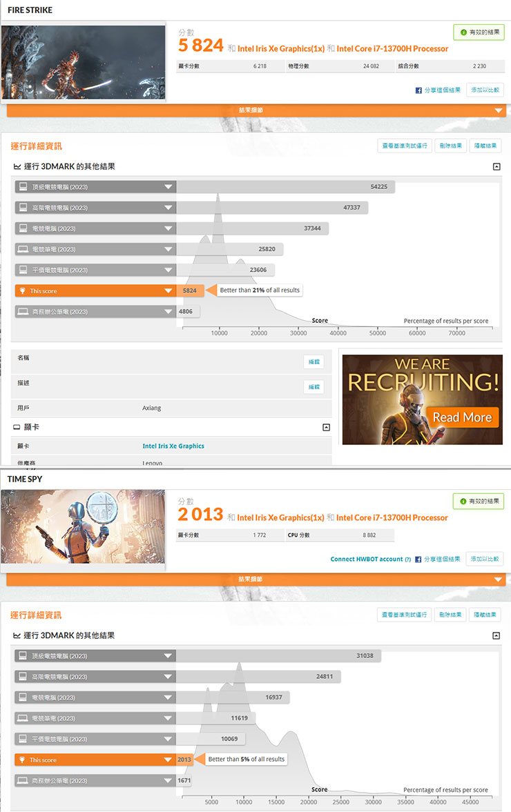Click the monitor icon beside the 顯卡 heading

pyautogui.click(x=17, y=427)
